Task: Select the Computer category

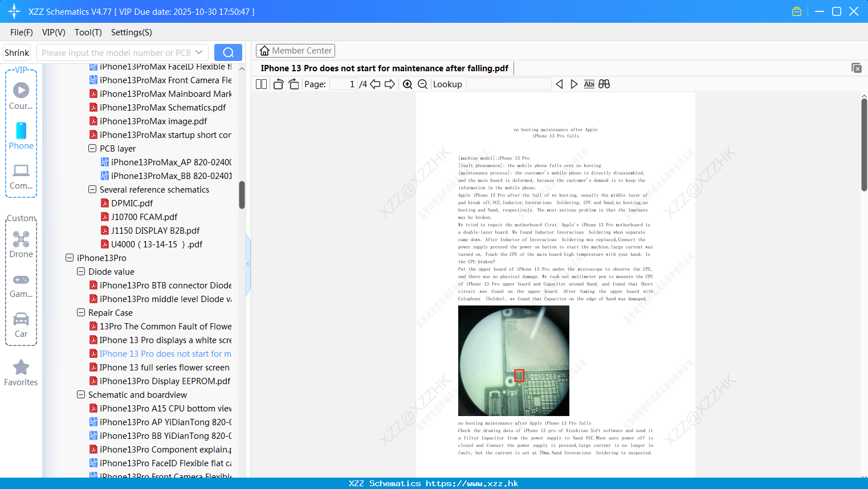Action: 21,177
